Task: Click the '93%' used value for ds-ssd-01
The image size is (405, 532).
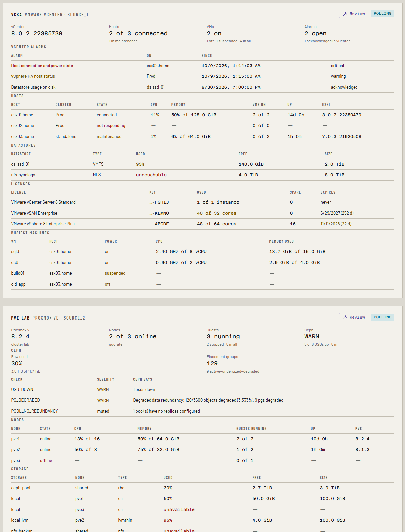Action: click(x=140, y=164)
